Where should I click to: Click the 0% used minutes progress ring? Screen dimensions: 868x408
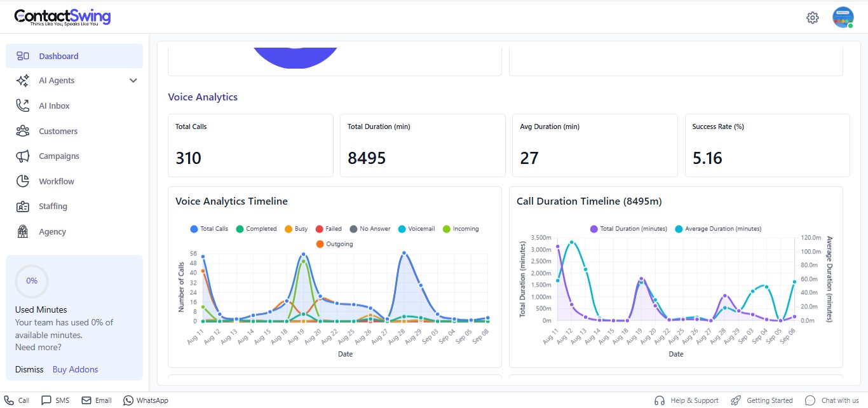pos(32,281)
